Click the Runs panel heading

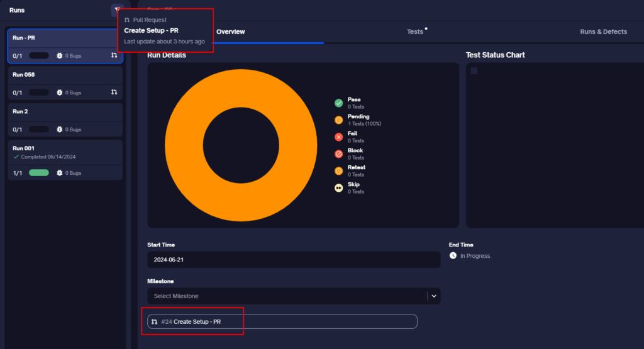coord(17,10)
